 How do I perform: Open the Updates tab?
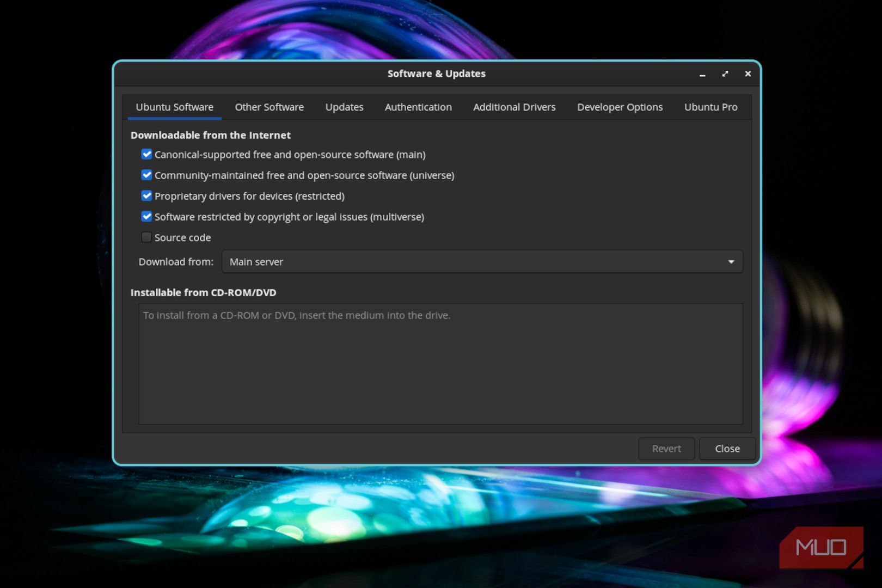pos(344,107)
